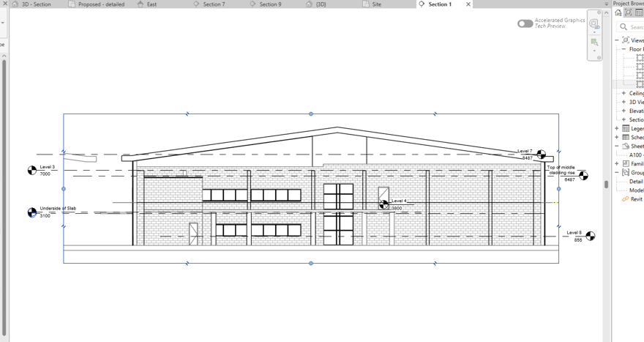Click the Underside of Slab level head
This screenshot has height=342, width=644.
[32, 212]
